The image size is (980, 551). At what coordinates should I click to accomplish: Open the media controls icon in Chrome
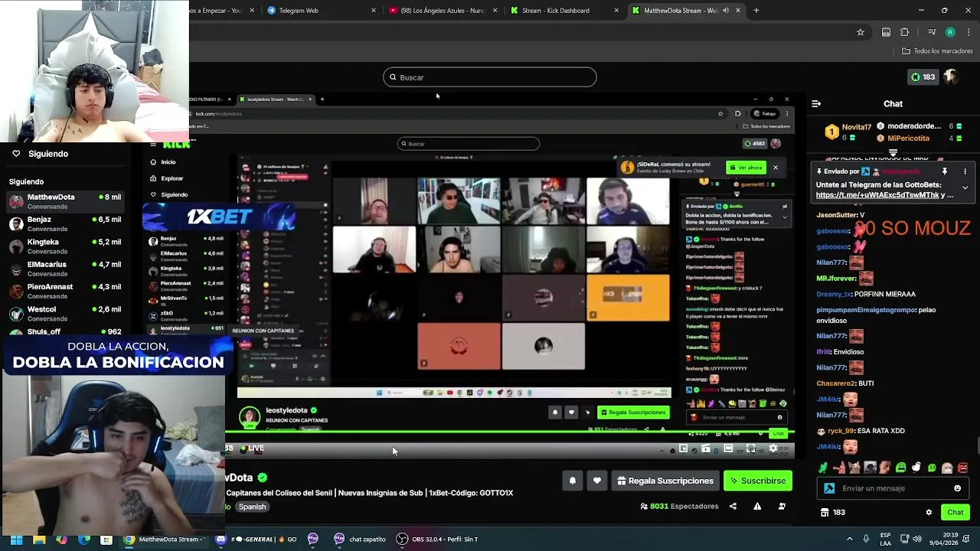tap(931, 32)
